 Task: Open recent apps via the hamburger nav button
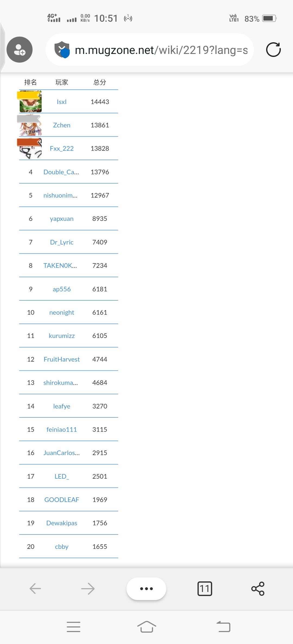(74, 627)
